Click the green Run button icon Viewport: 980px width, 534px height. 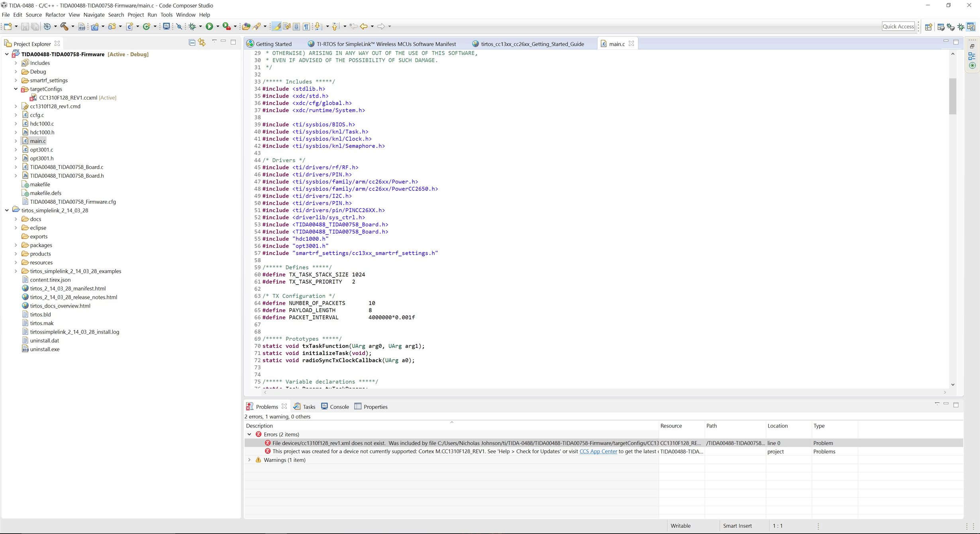coord(209,26)
